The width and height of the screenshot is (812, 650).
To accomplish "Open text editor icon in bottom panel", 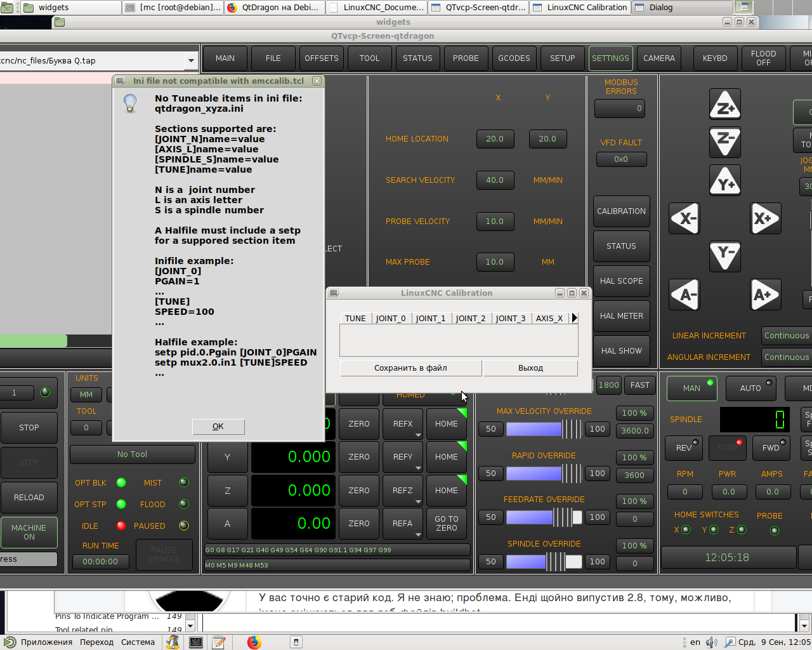I will (x=219, y=642).
